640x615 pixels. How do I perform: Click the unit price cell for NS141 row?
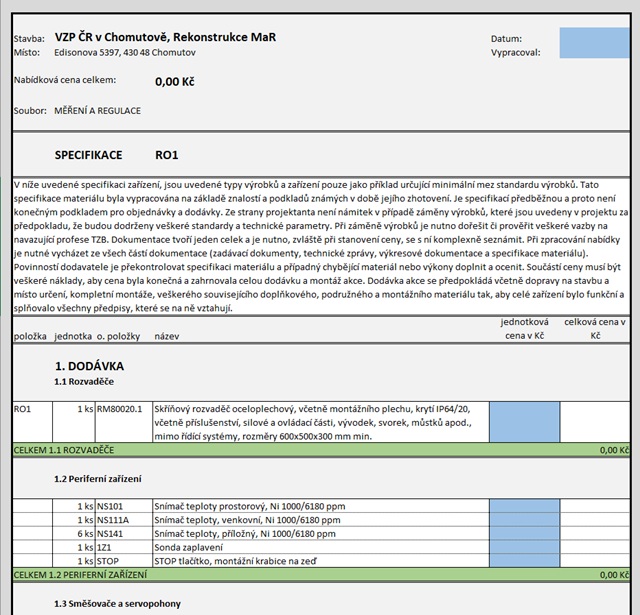point(524,533)
